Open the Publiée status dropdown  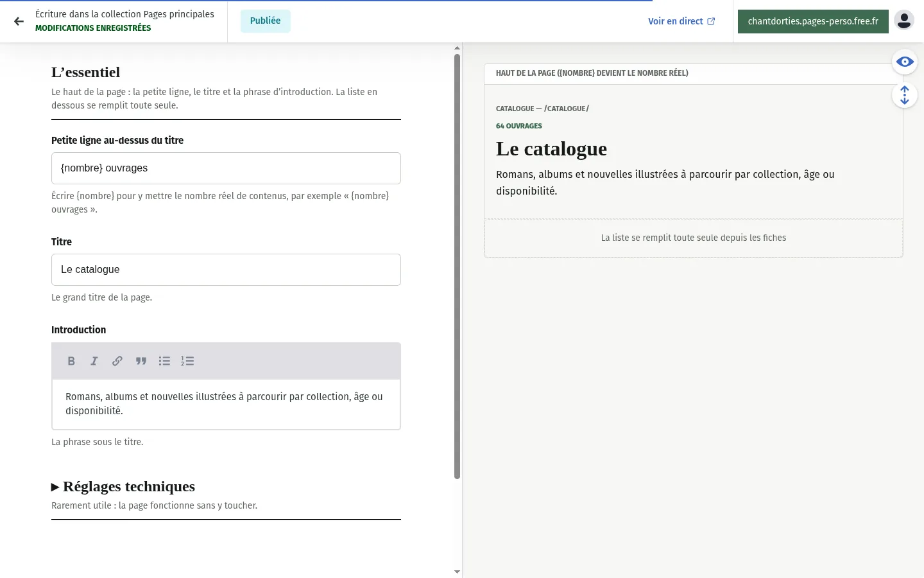point(265,21)
